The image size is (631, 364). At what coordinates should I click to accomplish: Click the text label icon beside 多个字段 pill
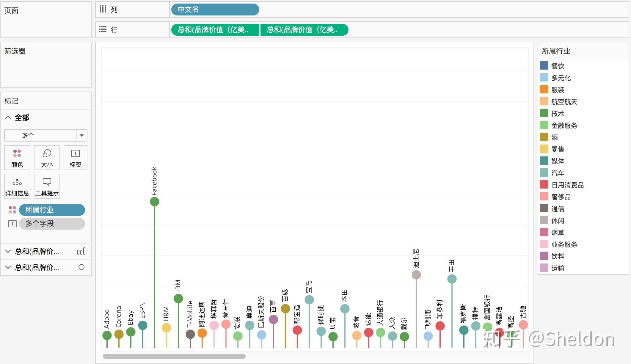coord(12,224)
